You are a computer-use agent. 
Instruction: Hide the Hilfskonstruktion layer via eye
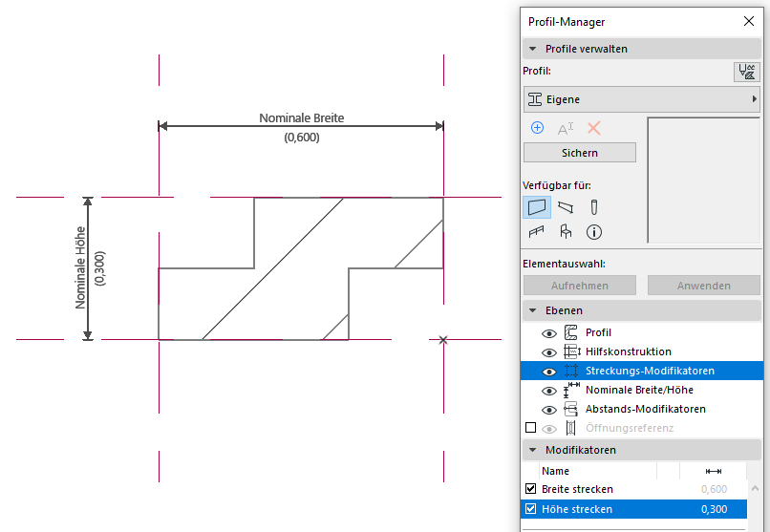(x=549, y=352)
